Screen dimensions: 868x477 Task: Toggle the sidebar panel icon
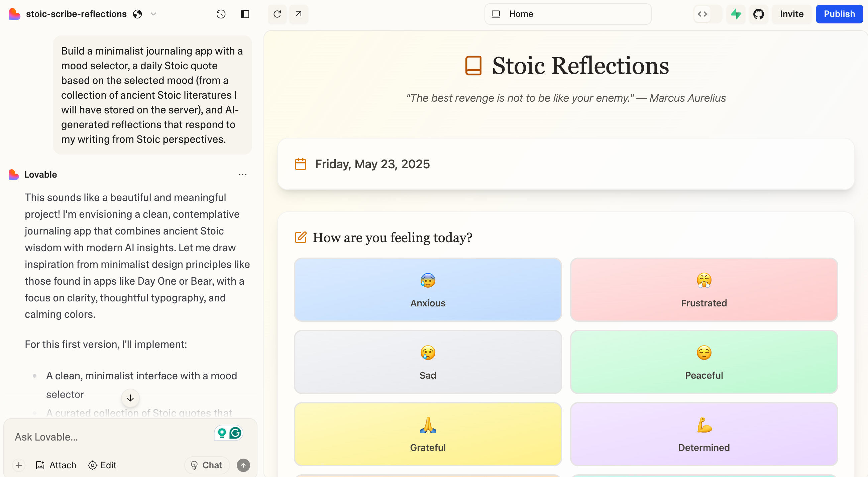coord(245,14)
